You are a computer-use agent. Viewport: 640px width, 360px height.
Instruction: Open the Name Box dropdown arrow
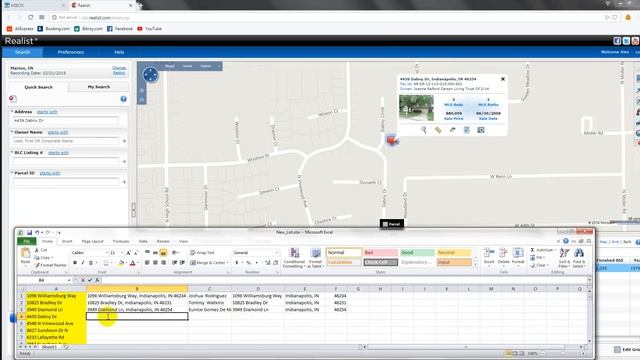(69, 280)
